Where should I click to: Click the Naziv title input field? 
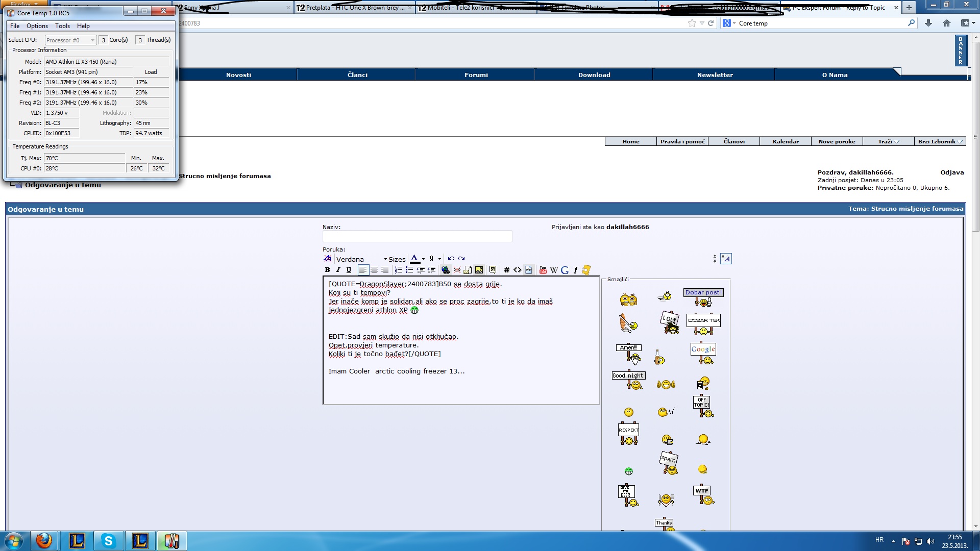coord(417,236)
